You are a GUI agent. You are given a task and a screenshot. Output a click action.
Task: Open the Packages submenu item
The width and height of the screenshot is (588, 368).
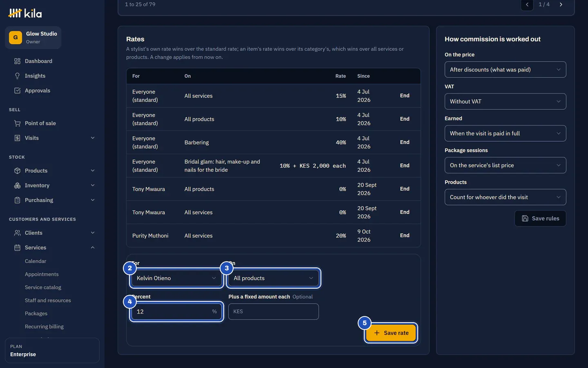click(36, 313)
